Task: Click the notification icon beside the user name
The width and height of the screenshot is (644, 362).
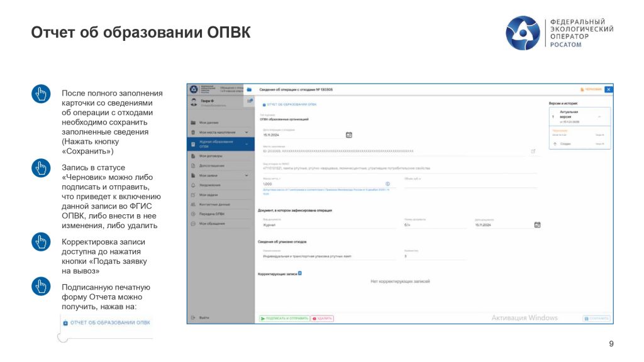Action: [249, 102]
